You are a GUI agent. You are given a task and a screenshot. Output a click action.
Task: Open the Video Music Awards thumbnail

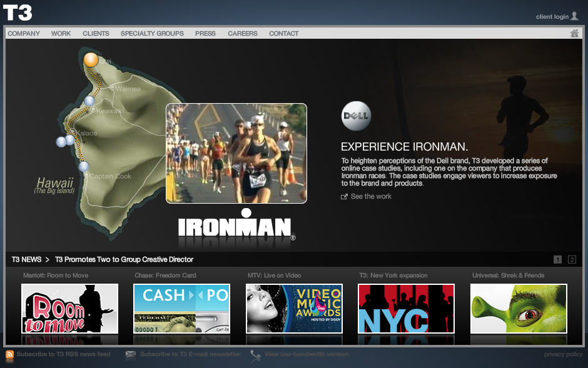click(x=294, y=309)
